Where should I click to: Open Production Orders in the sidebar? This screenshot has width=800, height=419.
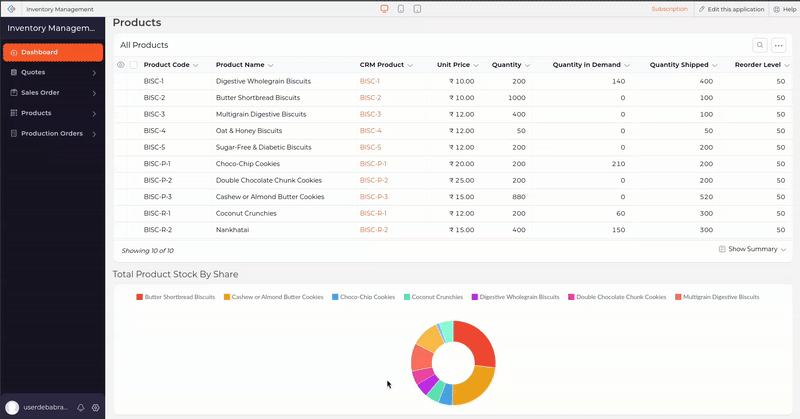click(x=52, y=133)
